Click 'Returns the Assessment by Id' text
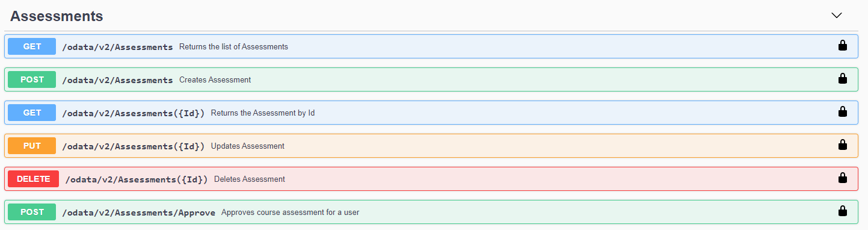Viewport: 868px width, 230px height. pyautogui.click(x=263, y=113)
